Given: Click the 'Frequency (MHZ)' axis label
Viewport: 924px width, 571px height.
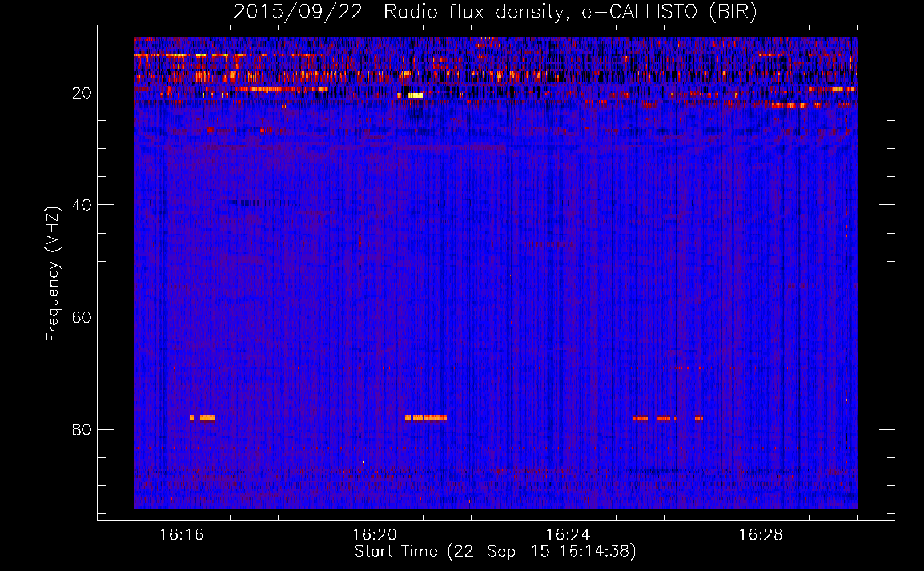Looking at the screenshot, I should (x=52, y=274).
